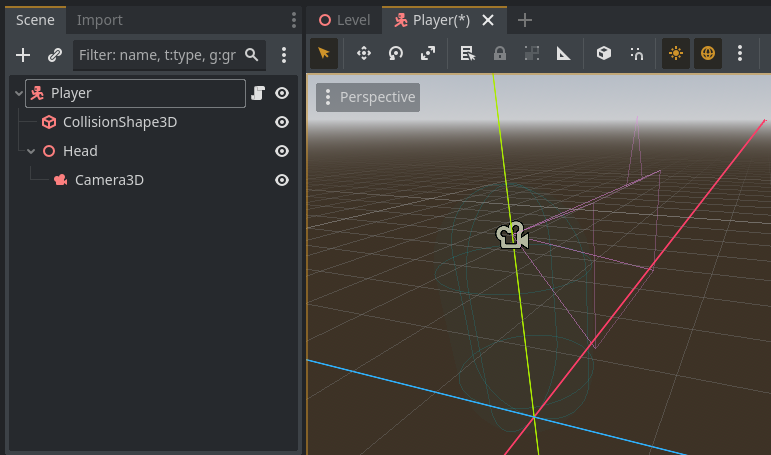Activate the Select mode arrow tool
Screen dimensions: 771x455
coord(324,53)
